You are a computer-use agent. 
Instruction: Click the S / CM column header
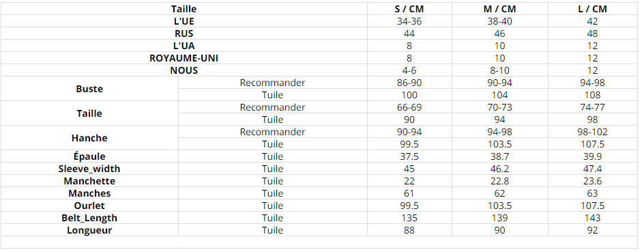coord(409,9)
